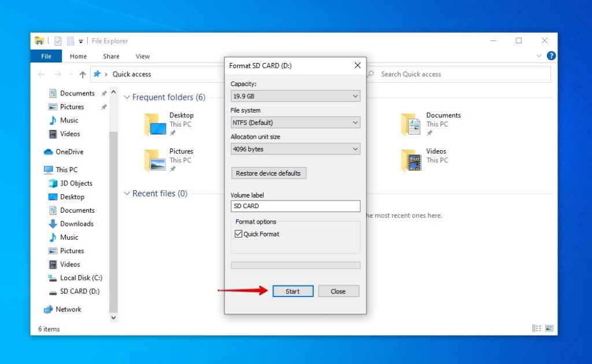Open This PC from the sidebar
Viewport: 592px width, 364px height.
coord(66,169)
